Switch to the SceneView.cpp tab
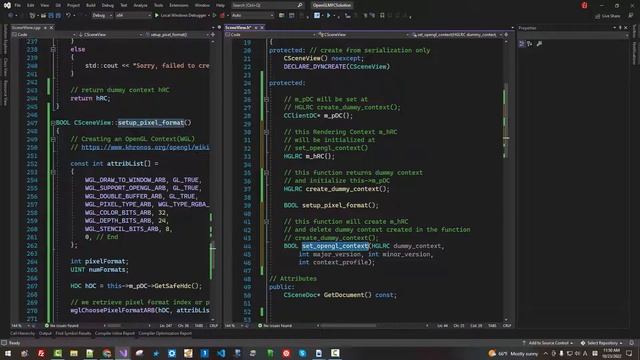 pyautogui.click(x=26, y=27)
